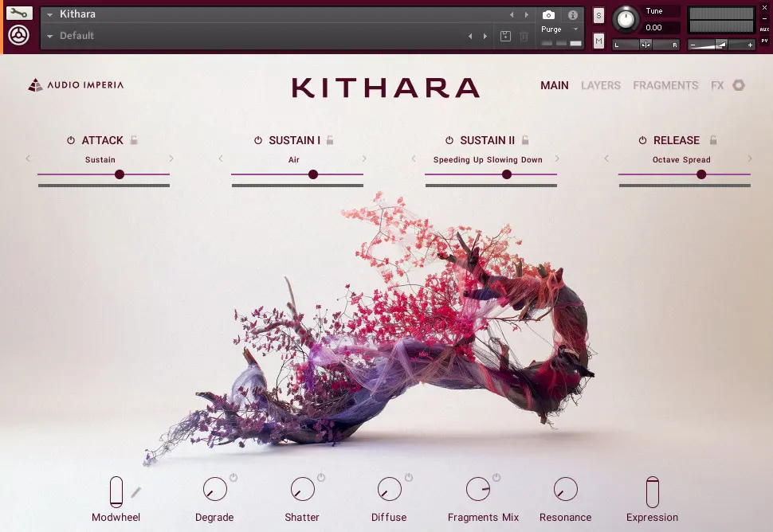The width and height of the screenshot is (773, 532).
Task: Toggle the ATTACK power button
Action: (70, 140)
